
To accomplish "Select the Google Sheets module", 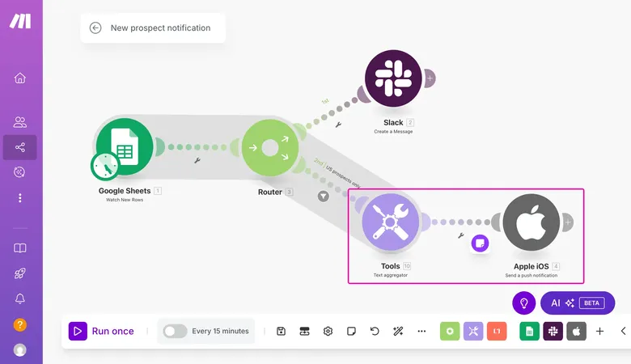I will click(125, 146).
